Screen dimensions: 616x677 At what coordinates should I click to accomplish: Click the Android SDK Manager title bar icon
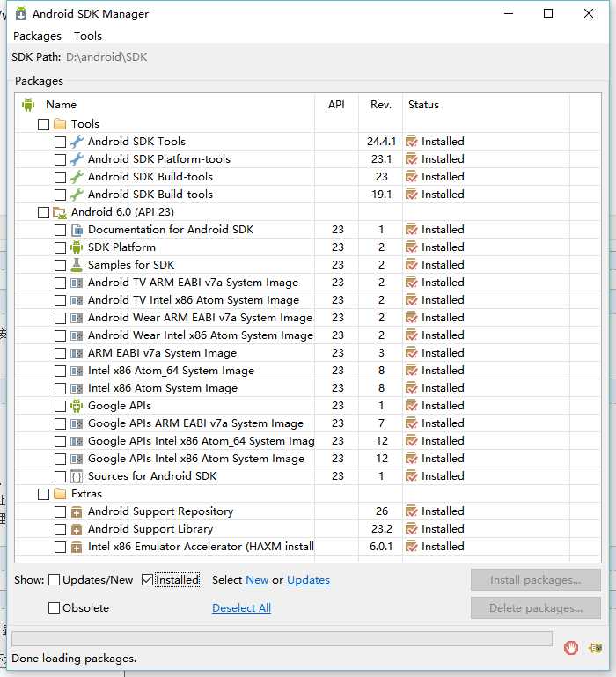(21, 14)
